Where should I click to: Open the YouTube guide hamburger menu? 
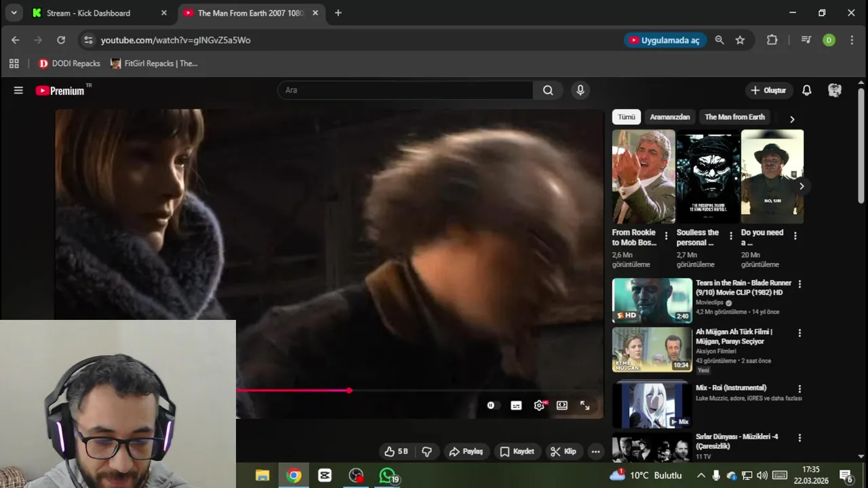pyautogui.click(x=18, y=90)
